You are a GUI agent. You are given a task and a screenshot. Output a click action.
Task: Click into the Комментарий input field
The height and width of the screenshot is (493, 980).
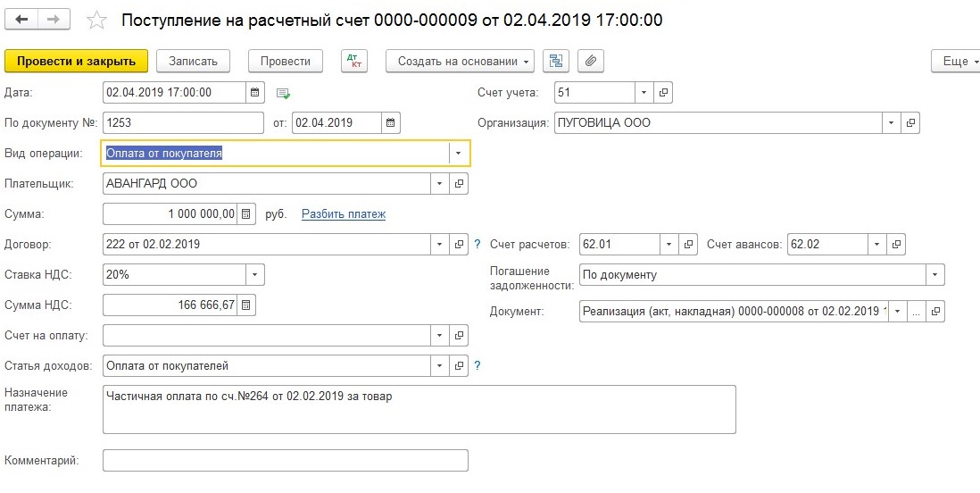285,461
